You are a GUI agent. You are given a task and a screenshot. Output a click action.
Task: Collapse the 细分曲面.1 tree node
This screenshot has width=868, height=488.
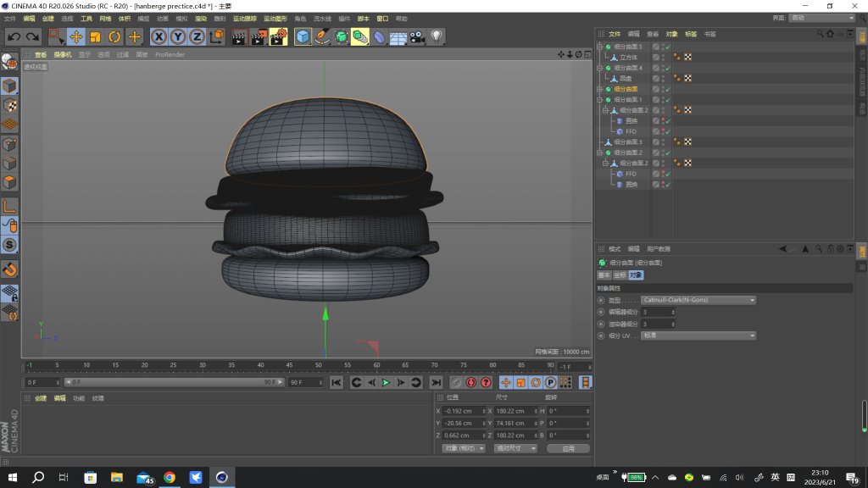pos(600,100)
